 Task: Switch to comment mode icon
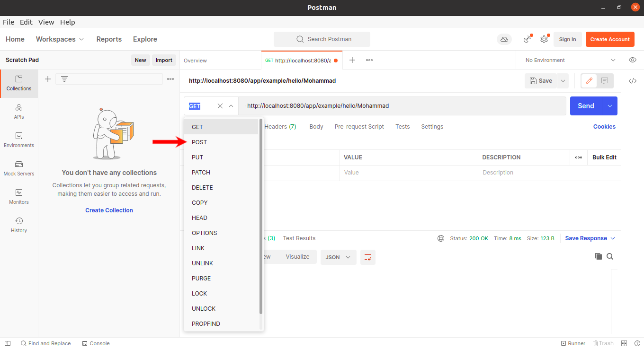pos(605,81)
